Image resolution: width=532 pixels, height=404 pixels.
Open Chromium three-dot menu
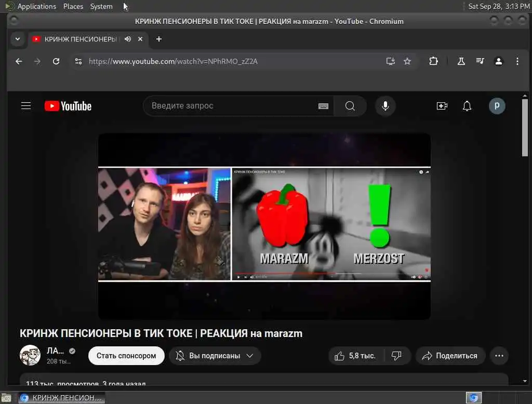point(517,61)
